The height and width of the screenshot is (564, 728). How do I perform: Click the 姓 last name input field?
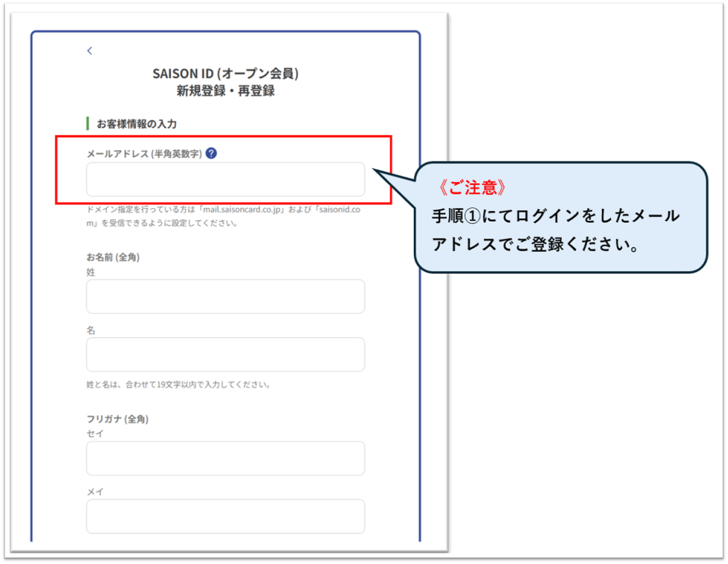pos(226,296)
